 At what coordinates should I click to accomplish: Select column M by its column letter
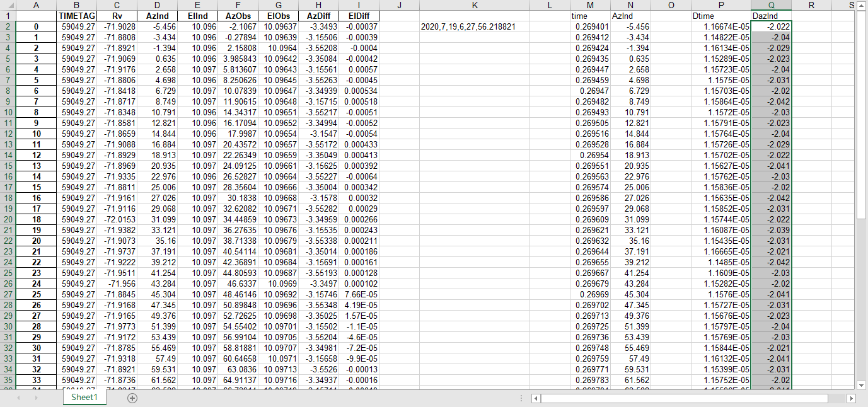tap(589, 5)
